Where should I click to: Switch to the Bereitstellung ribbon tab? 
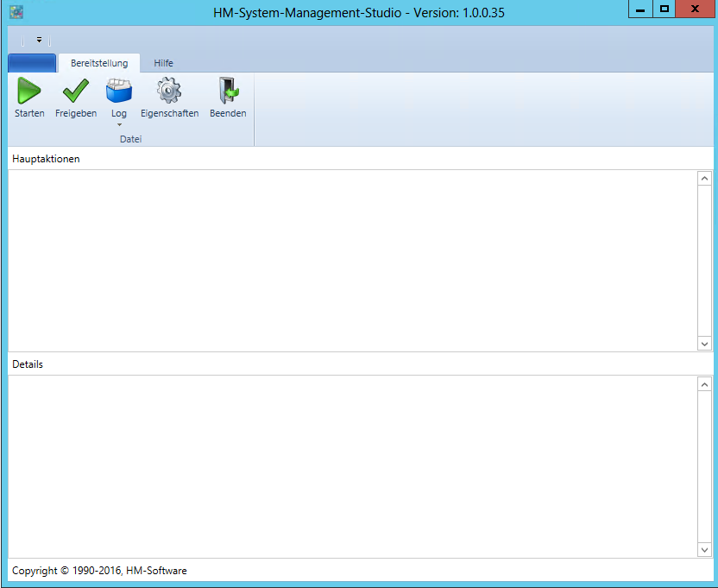(99, 63)
